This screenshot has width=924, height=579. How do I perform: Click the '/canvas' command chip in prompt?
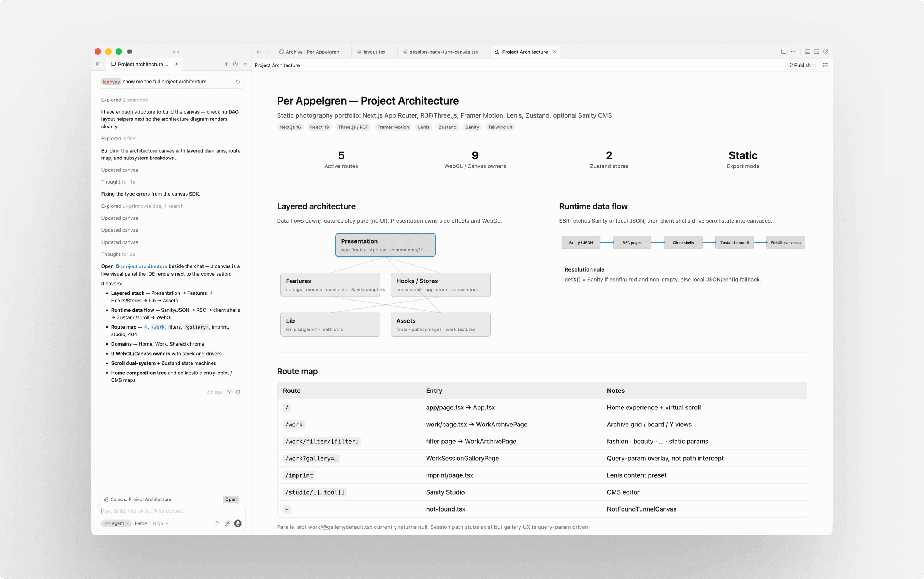coord(112,82)
